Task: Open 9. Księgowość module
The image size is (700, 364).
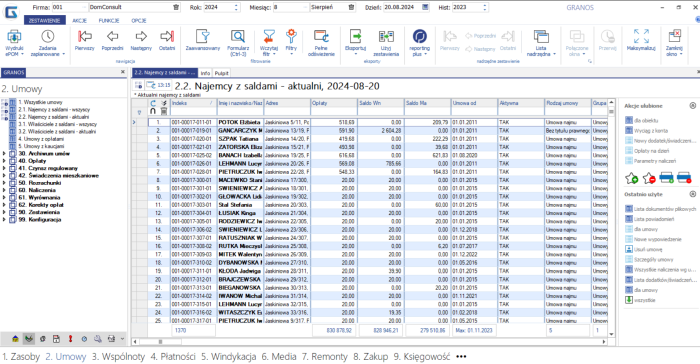Action: 422,356
